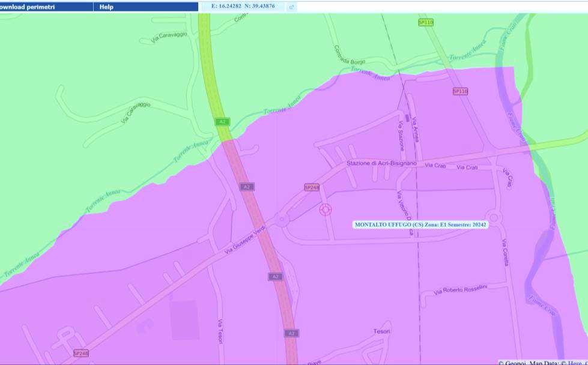Click the circular target marker on map

click(326, 210)
